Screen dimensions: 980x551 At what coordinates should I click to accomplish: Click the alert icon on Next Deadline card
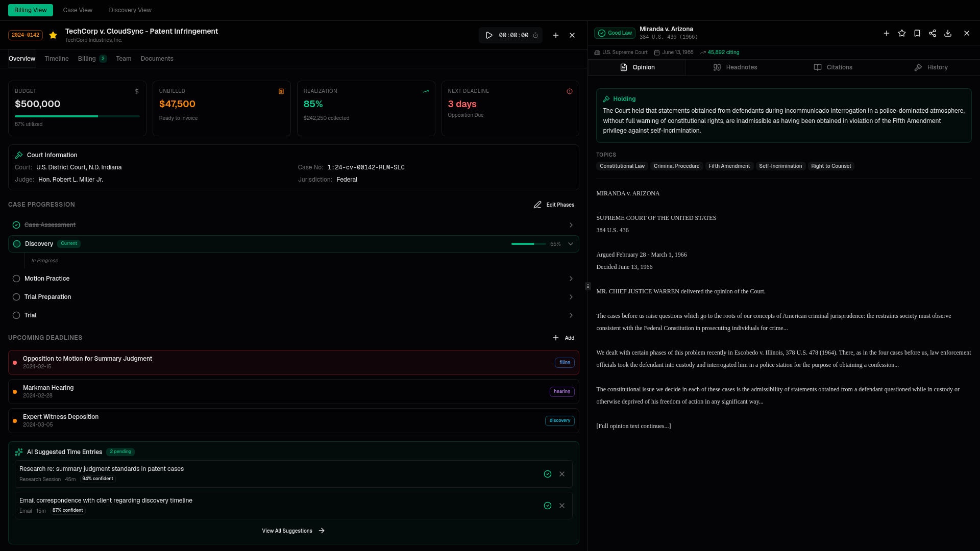point(570,91)
